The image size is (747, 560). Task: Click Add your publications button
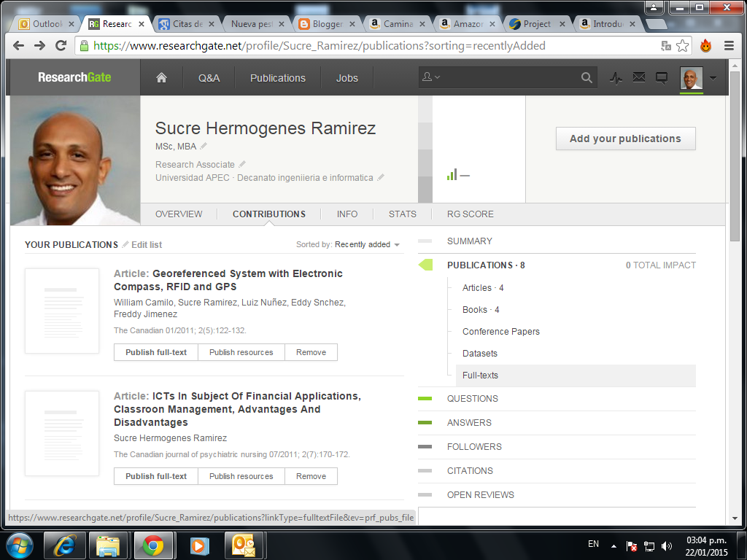click(x=625, y=139)
